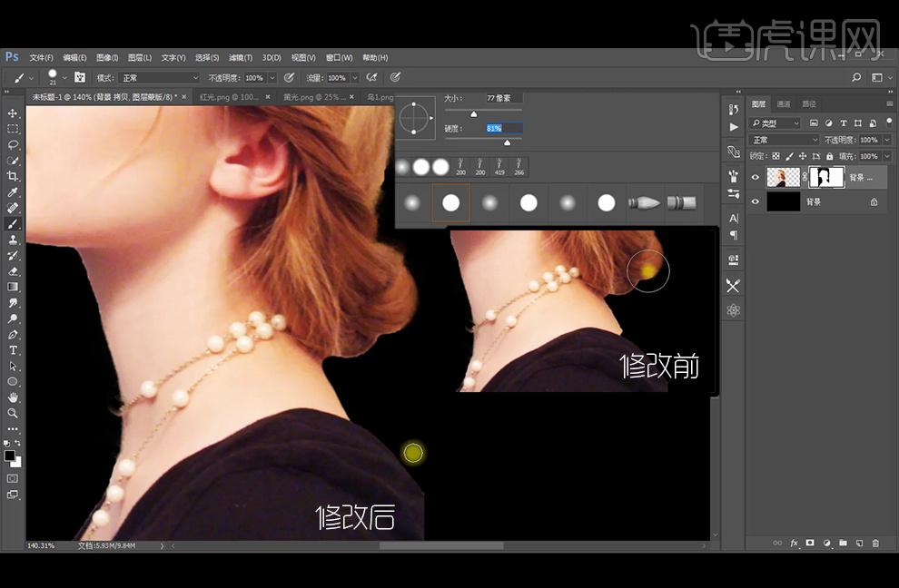Delete layer using the trash icon
The image size is (899, 588).
pos(875,543)
